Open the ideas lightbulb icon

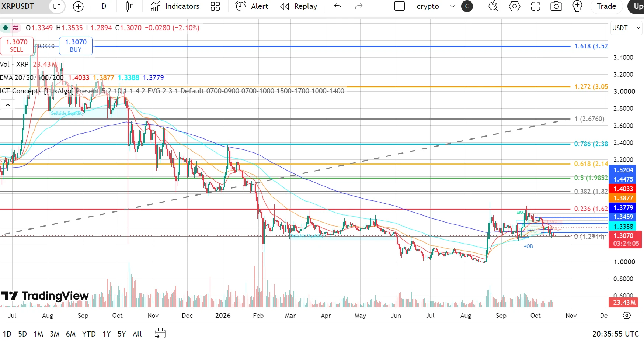pyautogui.click(x=577, y=6)
